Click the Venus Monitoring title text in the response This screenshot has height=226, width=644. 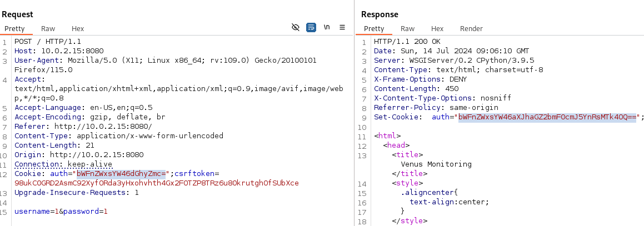(x=436, y=164)
